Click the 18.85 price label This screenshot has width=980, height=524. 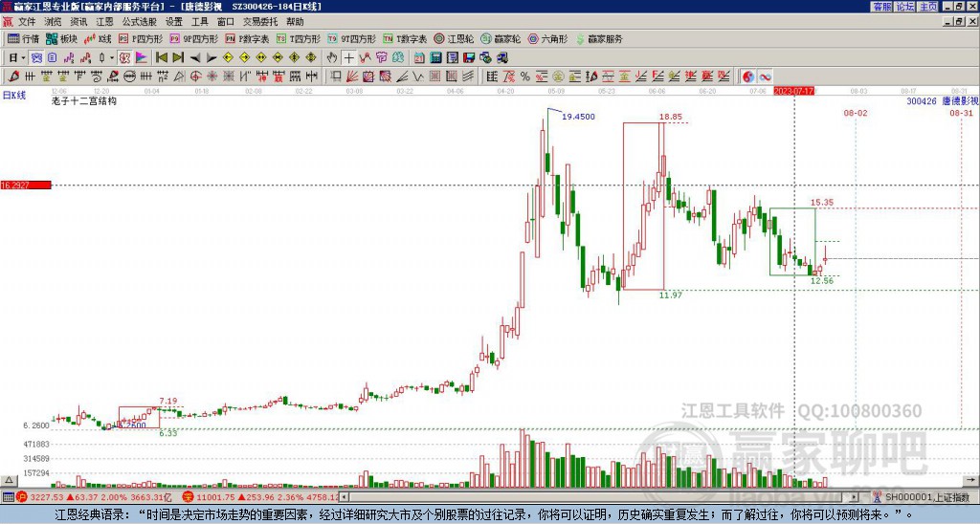pos(670,117)
